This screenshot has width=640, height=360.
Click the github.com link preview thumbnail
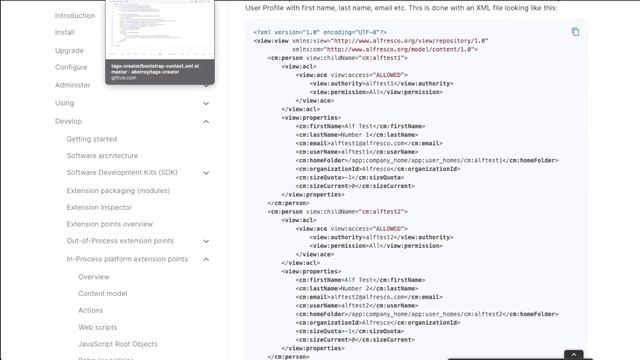tap(160, 29)
